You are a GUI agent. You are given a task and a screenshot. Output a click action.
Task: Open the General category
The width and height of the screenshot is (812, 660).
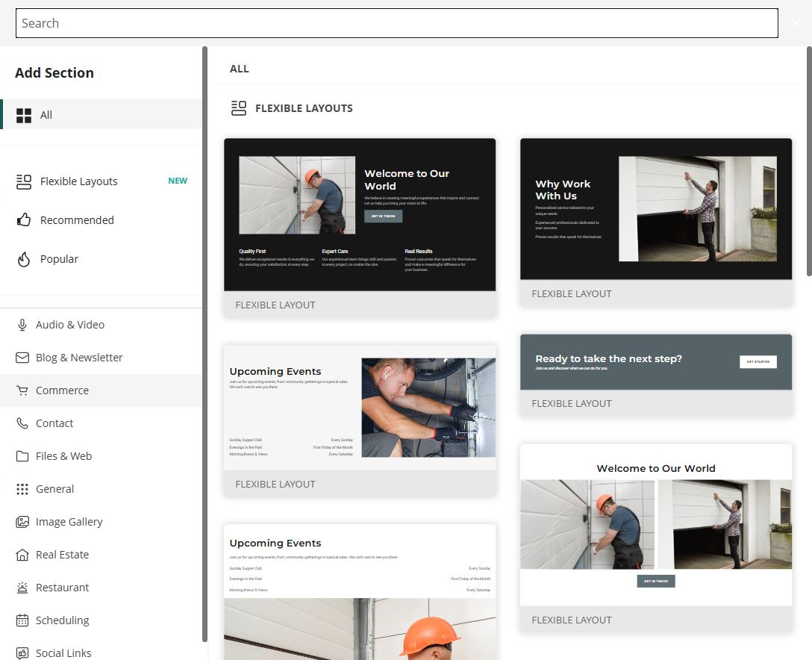[101, 489]
